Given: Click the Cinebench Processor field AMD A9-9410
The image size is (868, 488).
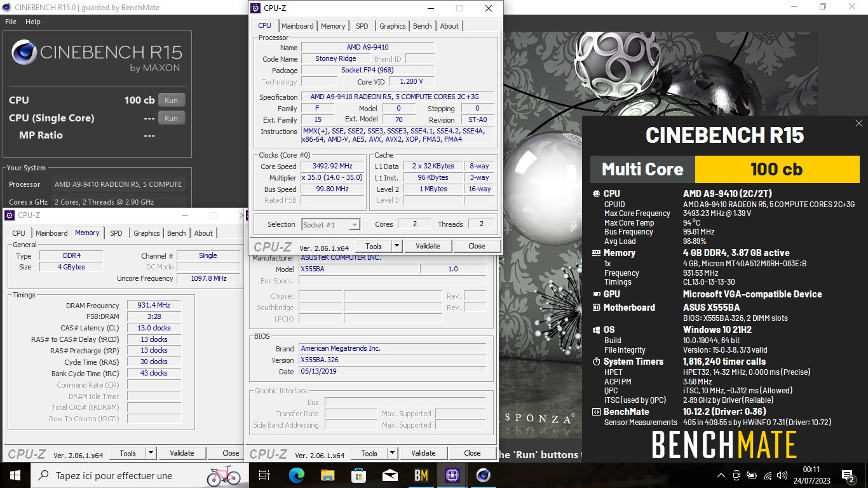Looking at the screenshot, I should [x=118, y=184].
